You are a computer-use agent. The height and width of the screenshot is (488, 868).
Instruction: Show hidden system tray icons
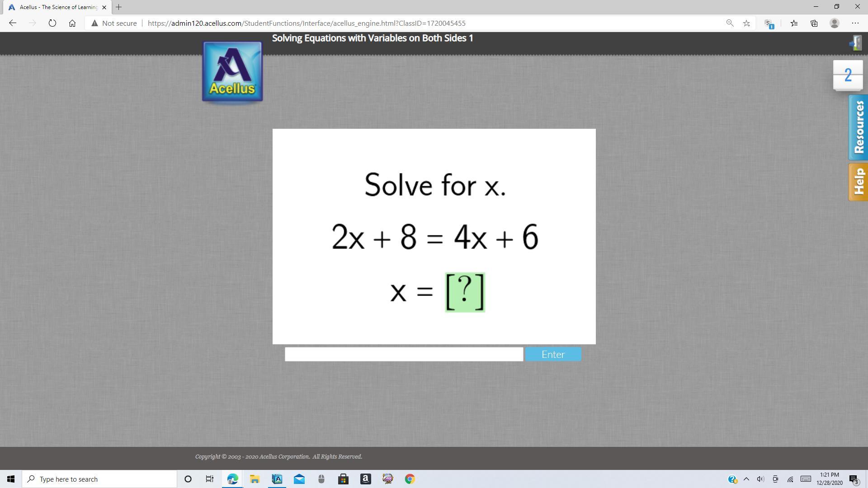(x=746, y=479)
